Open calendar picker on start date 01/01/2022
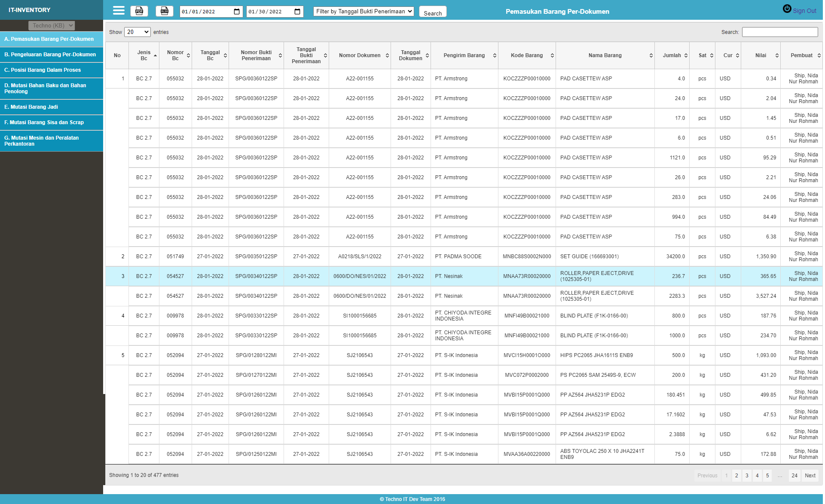825x504 pixels. 237,12
